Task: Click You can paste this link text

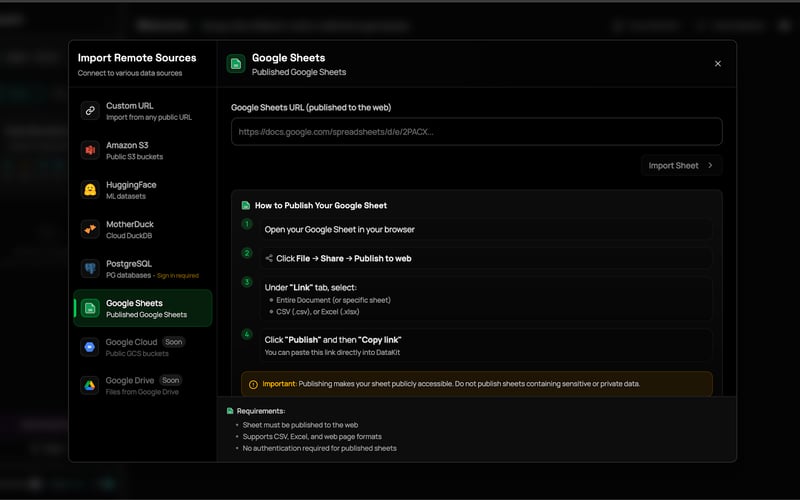Action: pyautogui.click(x=332, y=353)
